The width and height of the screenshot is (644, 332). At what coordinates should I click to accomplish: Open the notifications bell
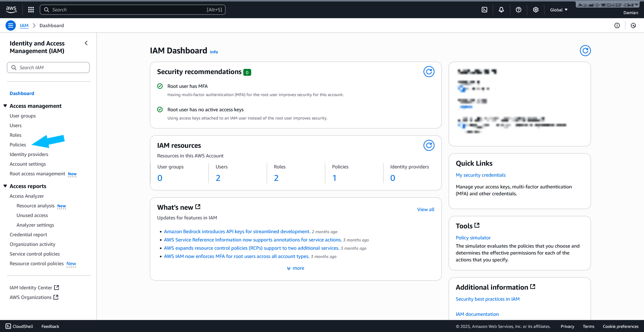point(501,10)
